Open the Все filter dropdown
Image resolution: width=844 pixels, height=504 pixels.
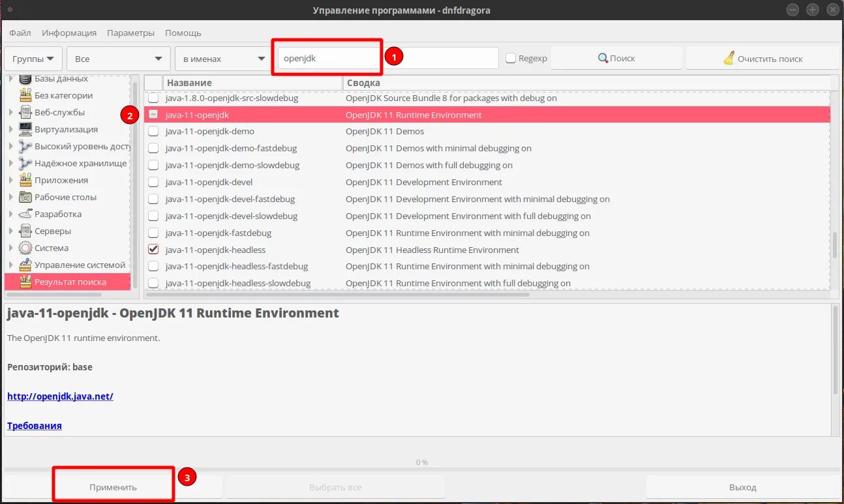pos(119,59)
